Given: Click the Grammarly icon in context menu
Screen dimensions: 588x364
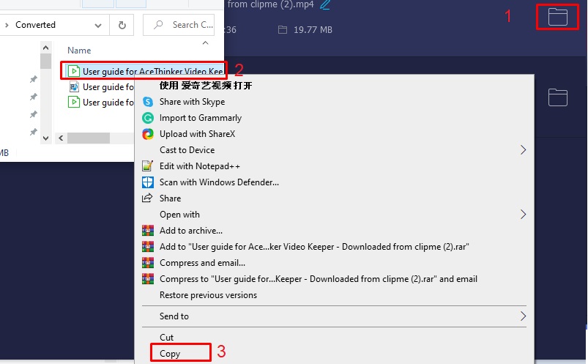Looking at the screenshot, I should [x=148, y=118].
